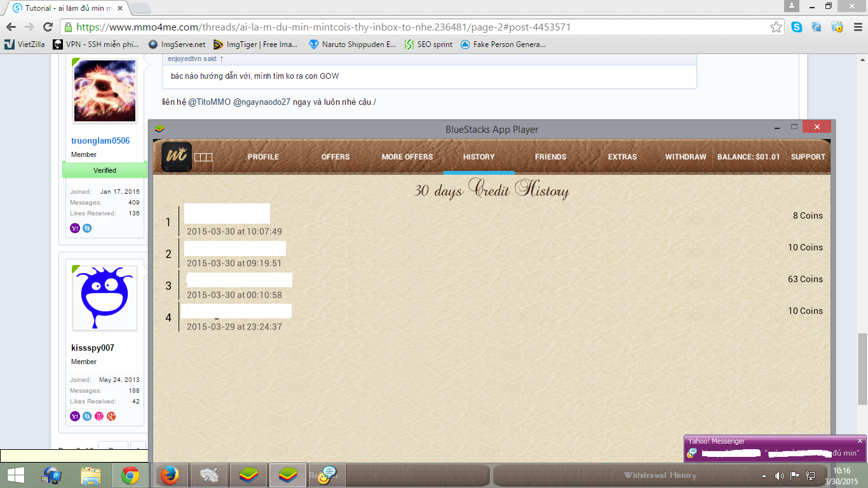Click the network computer taskbar icon beside Start

(x=52, y=475)
